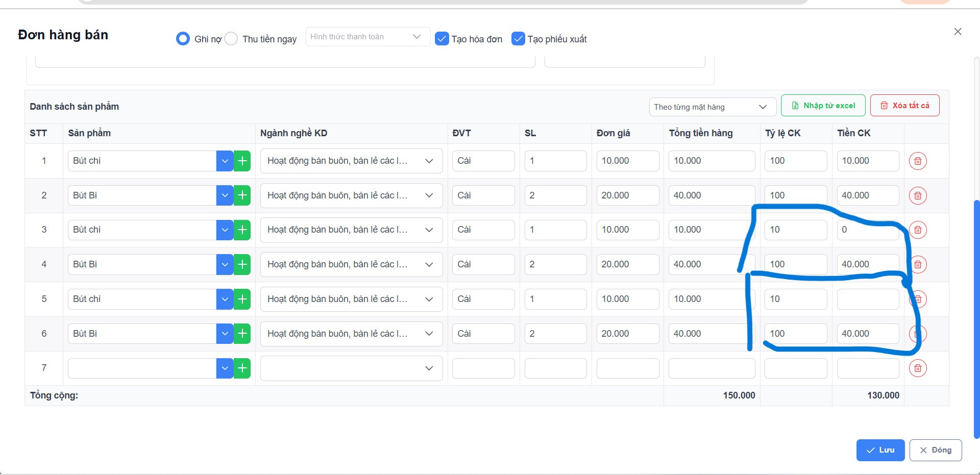Uncheck the Tạo hóa đơn checkbox
980x475 pixels.
442,39
